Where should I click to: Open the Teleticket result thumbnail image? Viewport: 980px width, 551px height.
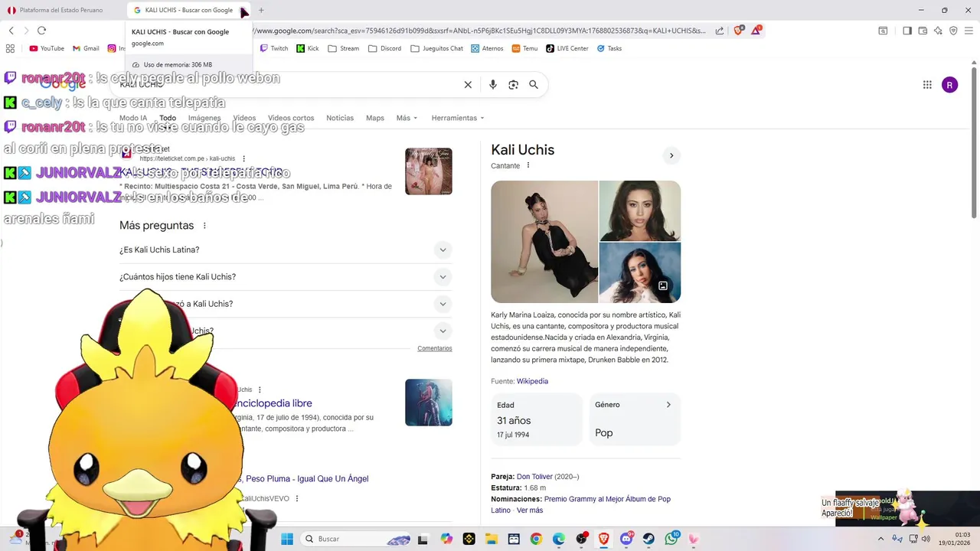pos(429,171)
